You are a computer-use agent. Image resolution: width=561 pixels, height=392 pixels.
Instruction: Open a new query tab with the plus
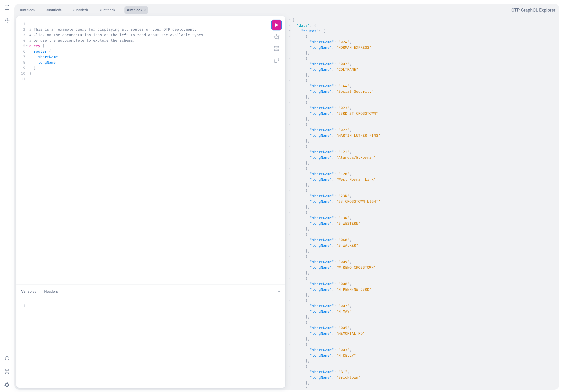click(154, 10)
